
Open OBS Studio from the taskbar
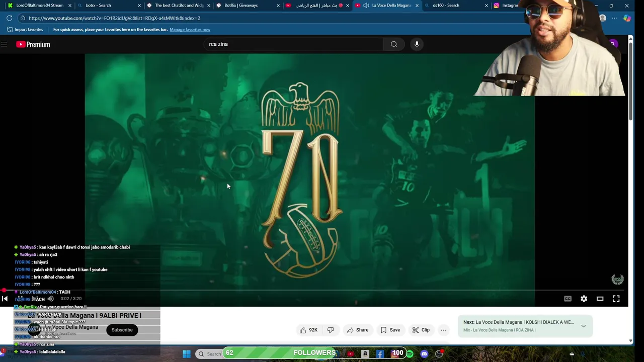coord(439,354)
